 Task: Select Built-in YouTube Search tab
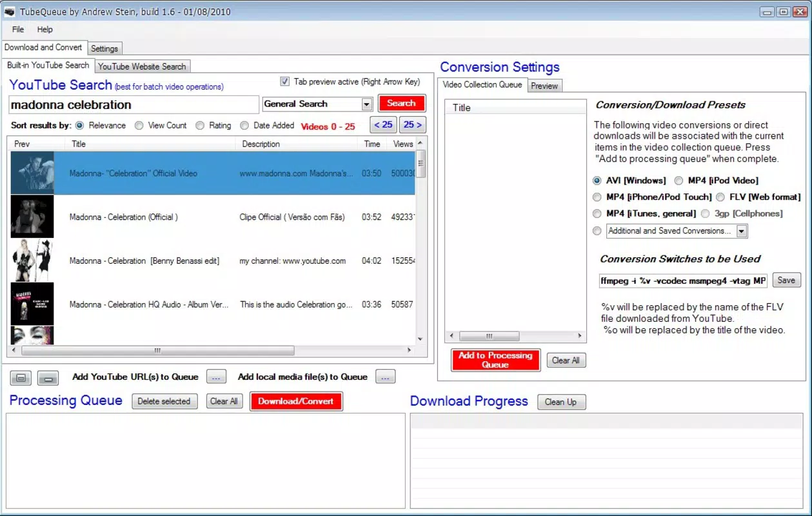[x=48, y=65]
